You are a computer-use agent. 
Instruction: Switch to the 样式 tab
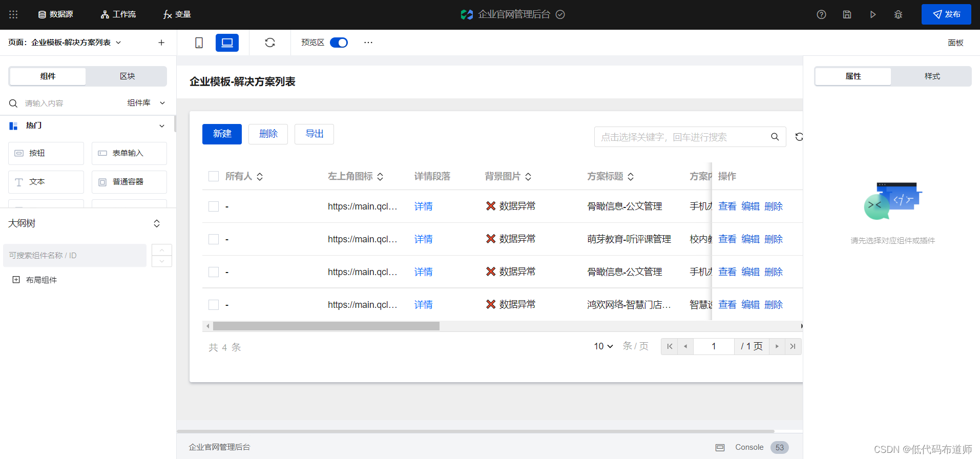(x=932, y=76)
